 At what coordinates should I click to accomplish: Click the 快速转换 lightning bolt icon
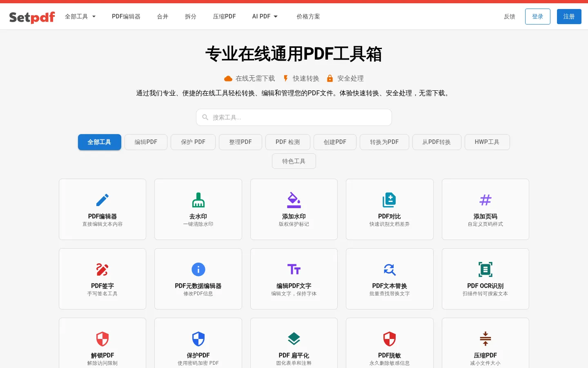pyautogui.click(x=286, y=79)
